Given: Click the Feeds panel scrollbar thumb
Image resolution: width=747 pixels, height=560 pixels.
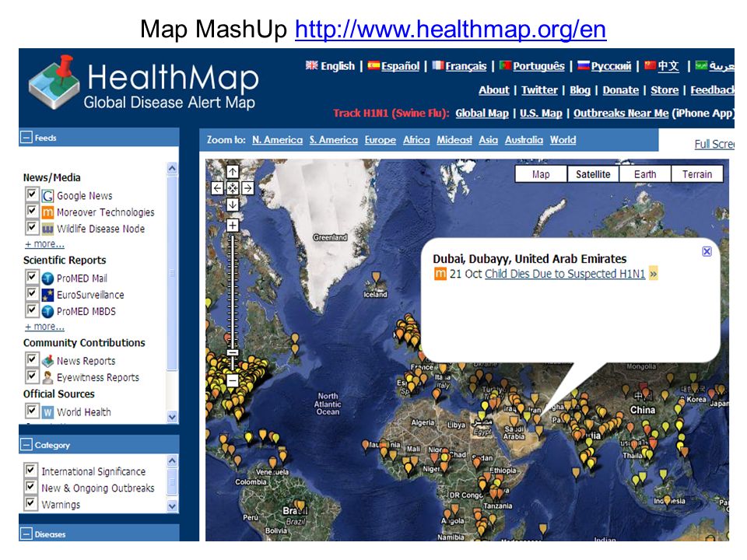Looking at the screenshot, I should pyautogui.click(x=173, y=272).
